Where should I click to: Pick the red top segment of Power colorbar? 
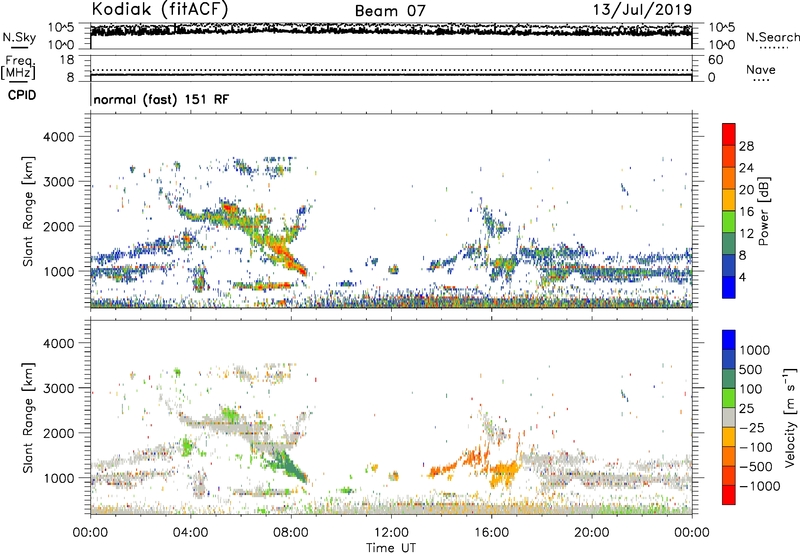(x=729, y=134)
